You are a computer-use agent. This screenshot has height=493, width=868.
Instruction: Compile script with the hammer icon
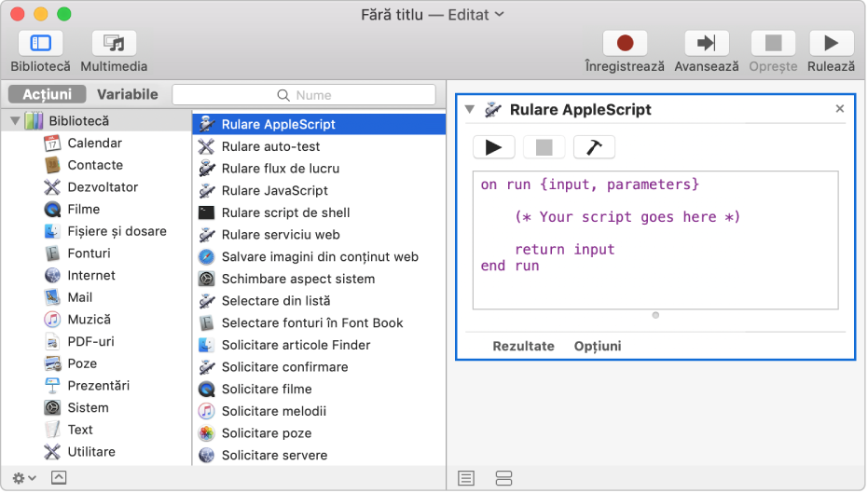click(x=594, y=147)
